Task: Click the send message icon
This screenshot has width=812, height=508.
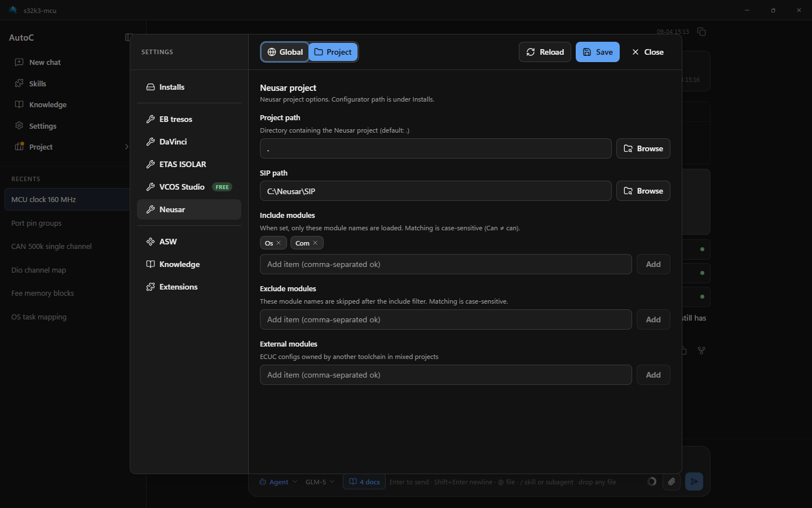Action: 694,481
